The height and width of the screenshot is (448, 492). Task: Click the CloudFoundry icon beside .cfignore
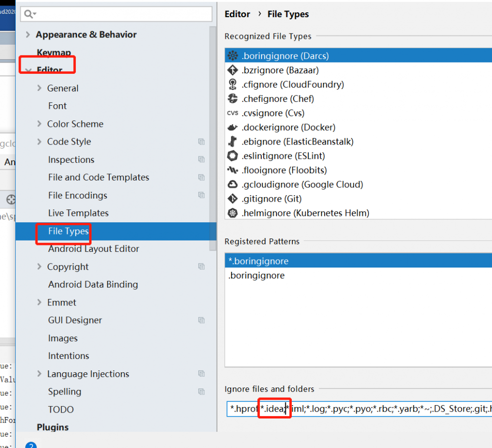coord(233,85)
